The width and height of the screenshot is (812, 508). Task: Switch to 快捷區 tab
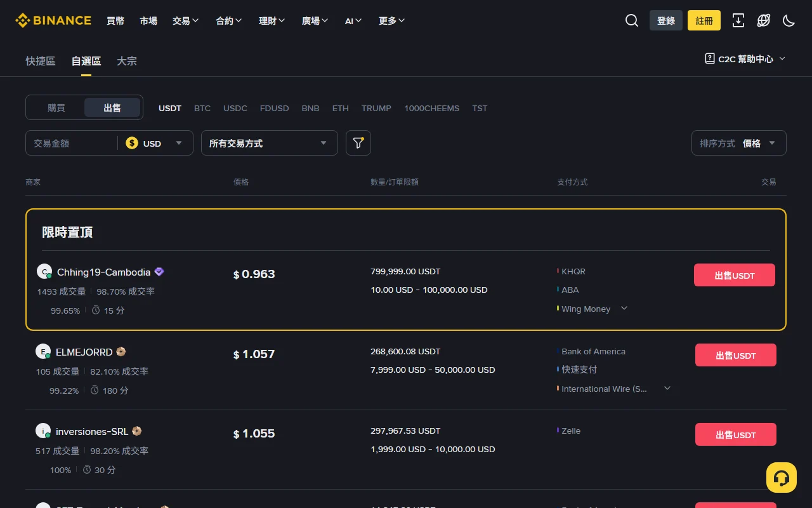tap(41, 61)
